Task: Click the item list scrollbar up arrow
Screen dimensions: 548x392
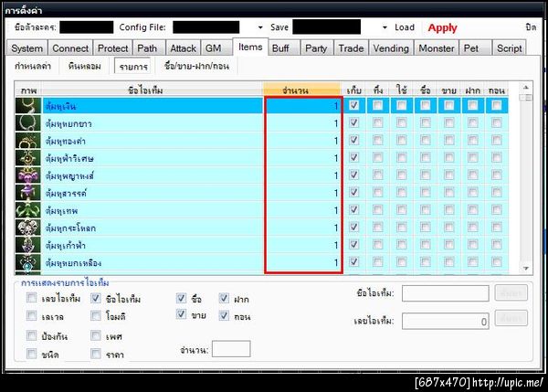Action: (526, 88)
